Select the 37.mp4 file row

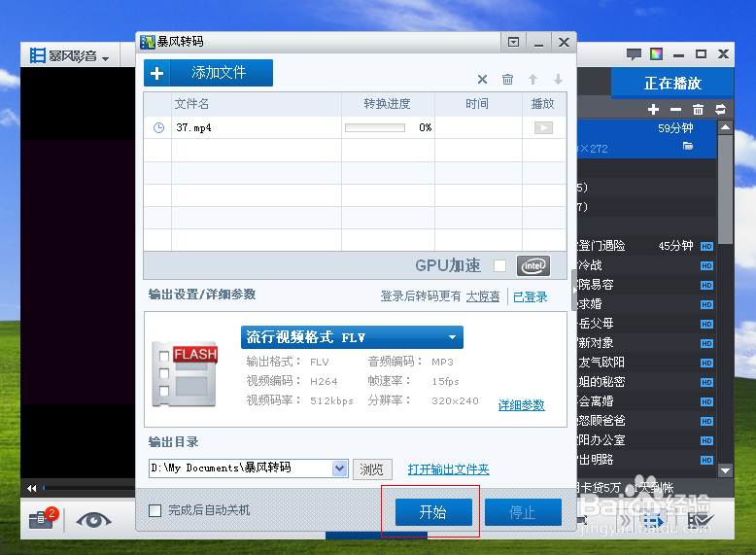pyautogui.click(x=355, y=127)
